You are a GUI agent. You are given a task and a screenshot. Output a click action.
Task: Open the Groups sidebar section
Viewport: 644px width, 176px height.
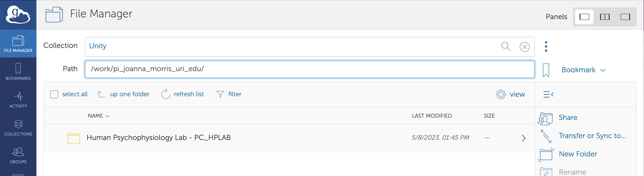[x=18, y=155]
